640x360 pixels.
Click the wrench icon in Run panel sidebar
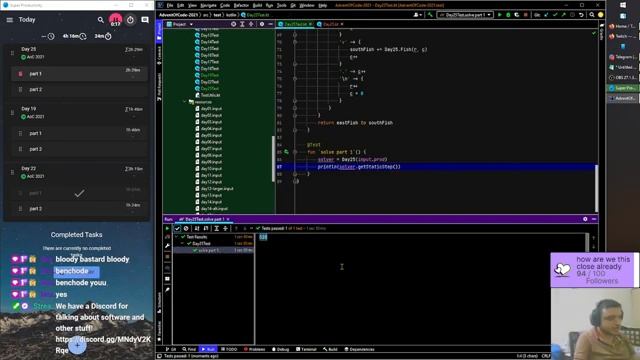pyautogui.click(x=167, y=246)
